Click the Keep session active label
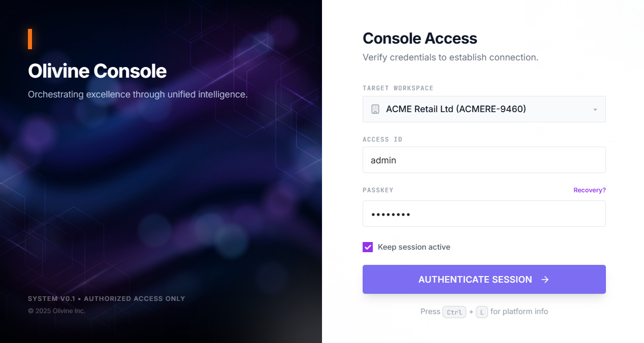This screenshot has height=343, width=644. coord(414,247)
